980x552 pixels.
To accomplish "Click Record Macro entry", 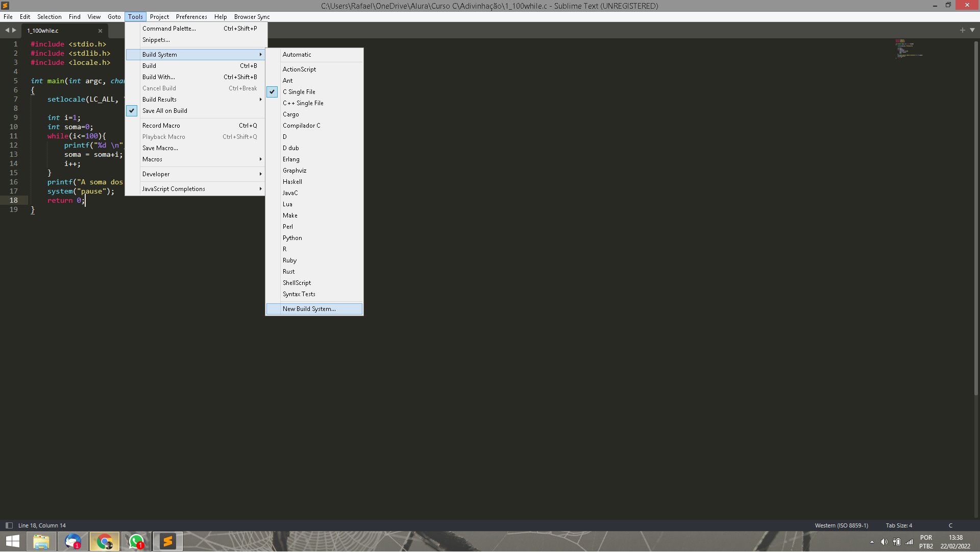I will (x=196, y=126).
